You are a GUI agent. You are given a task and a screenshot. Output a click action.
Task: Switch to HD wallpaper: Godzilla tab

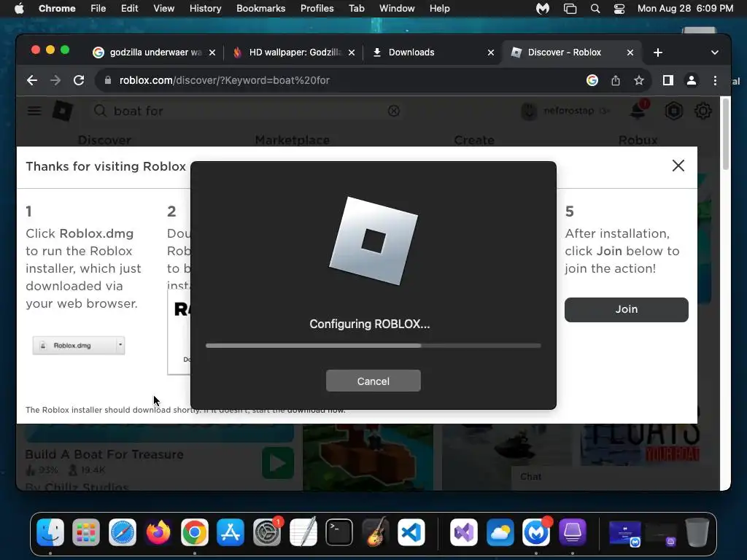point(295,52)
